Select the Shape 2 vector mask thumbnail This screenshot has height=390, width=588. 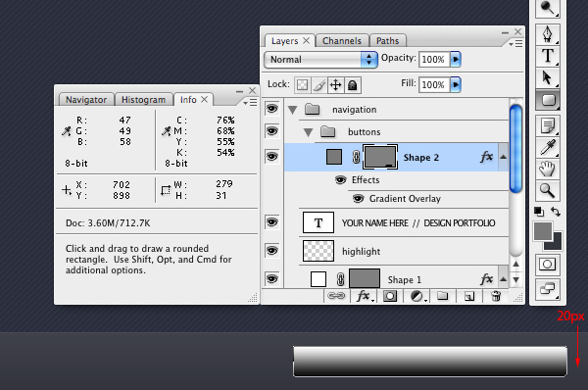point(380,157)
